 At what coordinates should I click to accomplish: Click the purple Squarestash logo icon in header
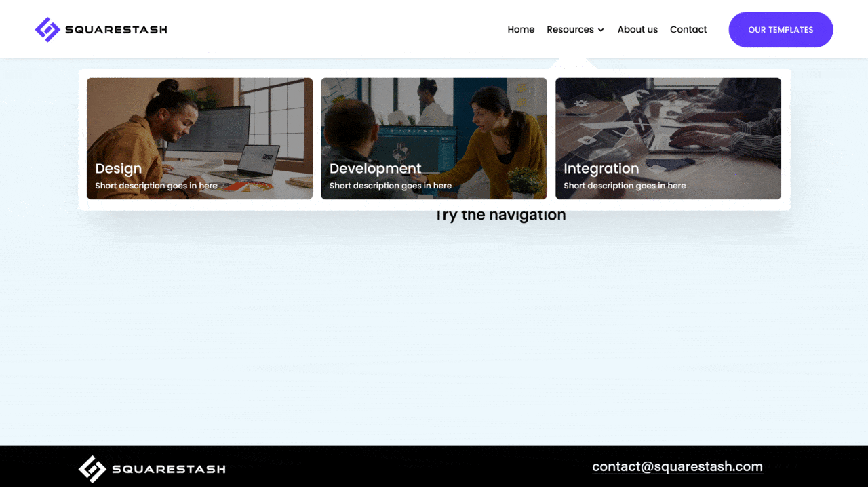pyautogui.click(x=47, y=29)
